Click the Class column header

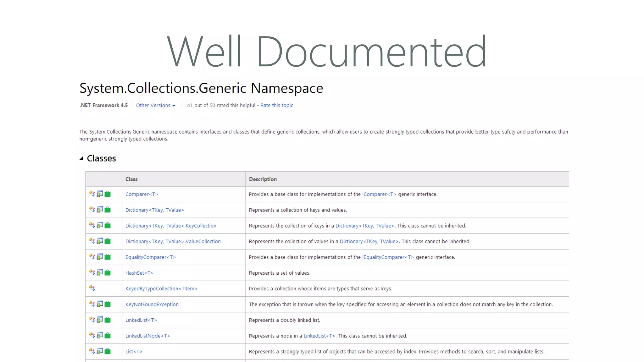point(131,179)
